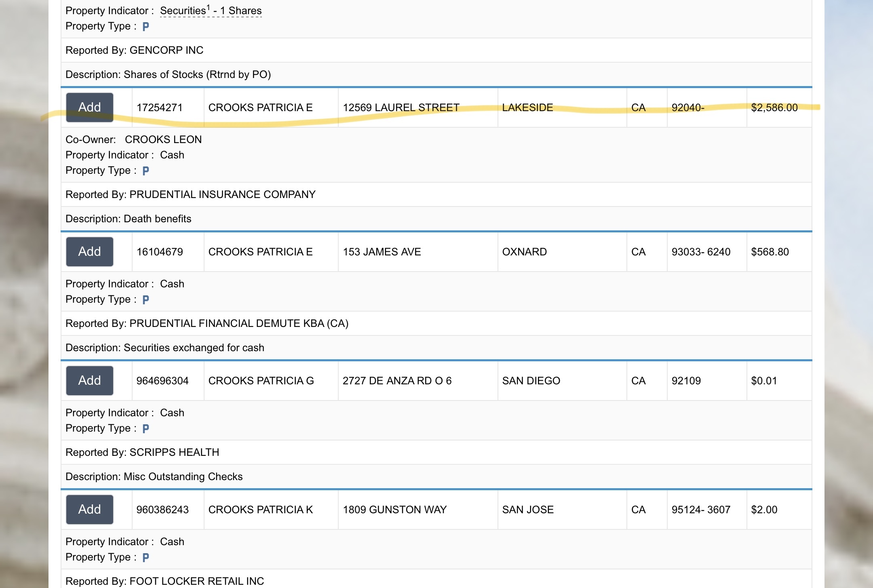Select property ID 17254271

tap(160, 107)
